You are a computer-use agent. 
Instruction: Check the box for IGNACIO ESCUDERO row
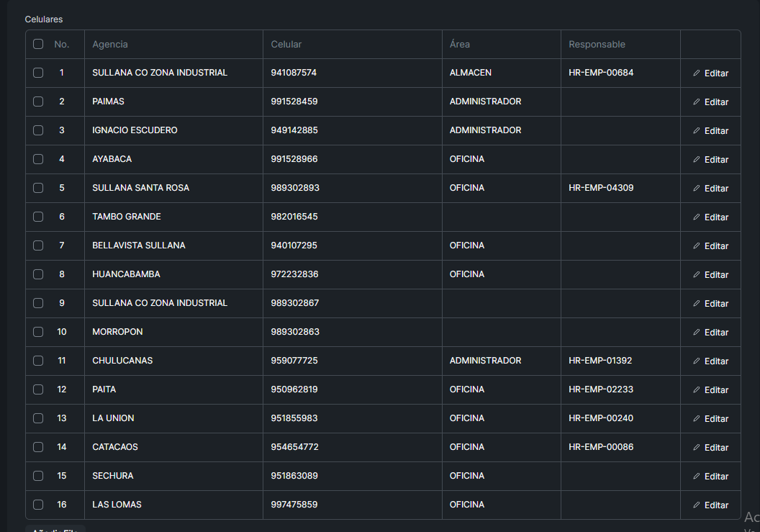(x=38, y=130)
